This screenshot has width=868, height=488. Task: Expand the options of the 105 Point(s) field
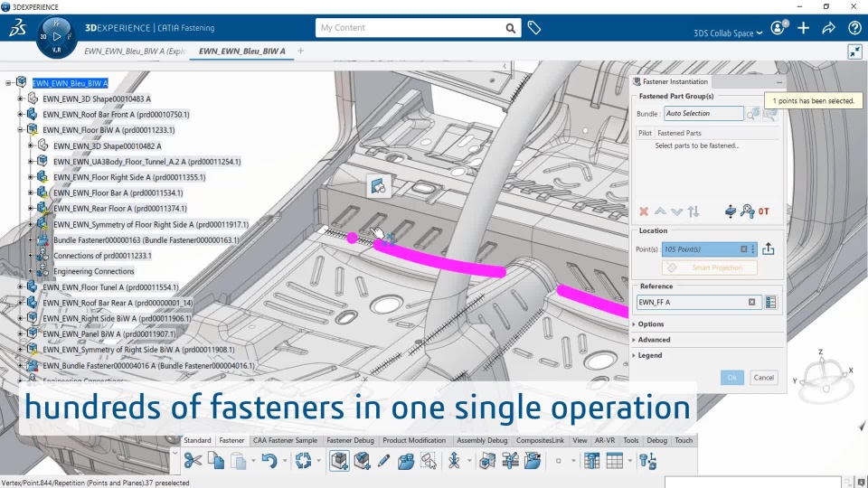(753, 249)
